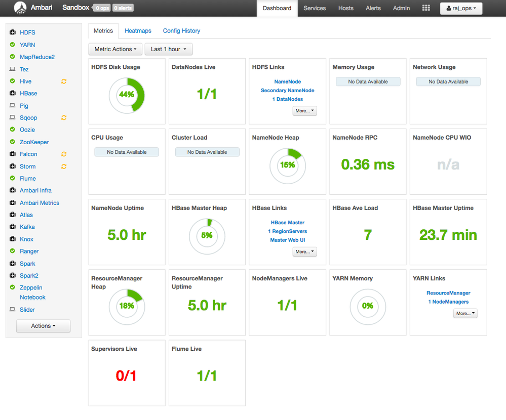Click the green status icon beside YARN
Screen dimensions: 506x420
(x=13, y=45)
